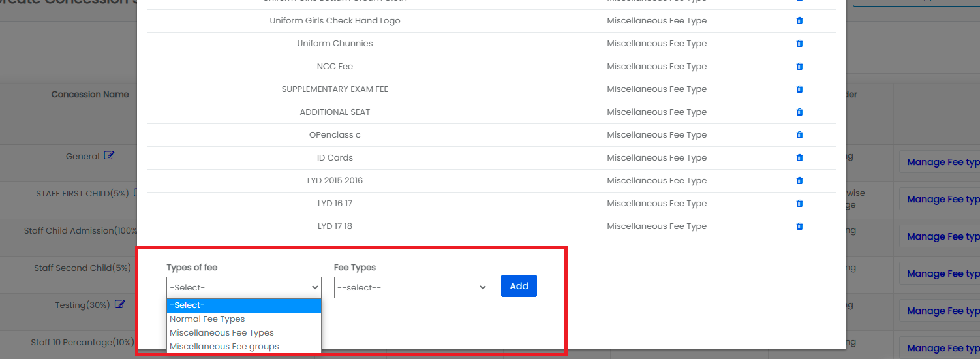Delete the LYD 17 18 fee row

pos(799,226)
